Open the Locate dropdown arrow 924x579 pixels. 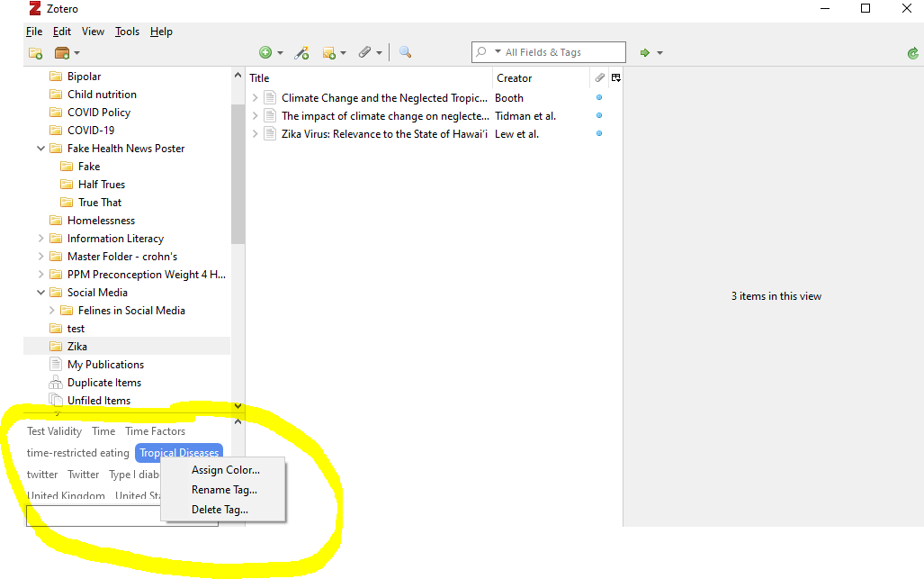click(659, 53)
